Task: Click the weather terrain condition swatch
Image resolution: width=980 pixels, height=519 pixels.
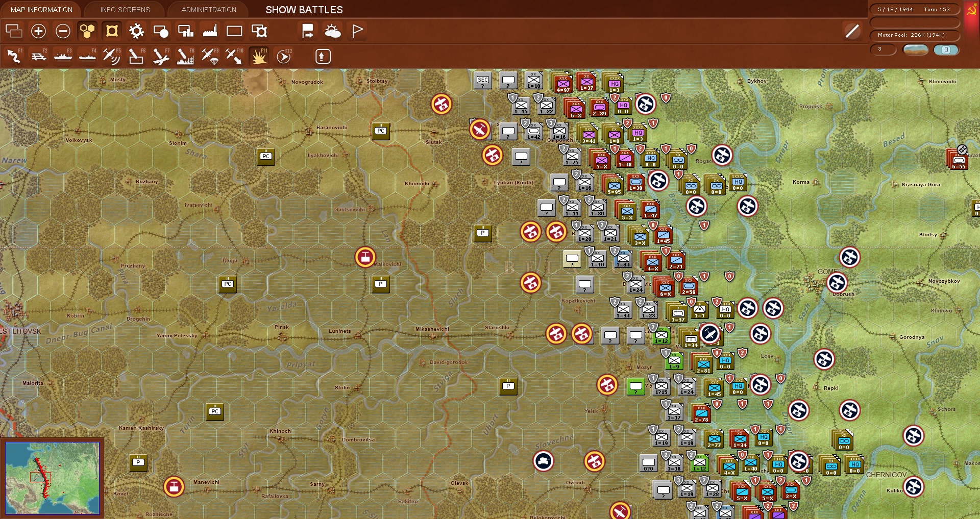Action: point(916,50)
